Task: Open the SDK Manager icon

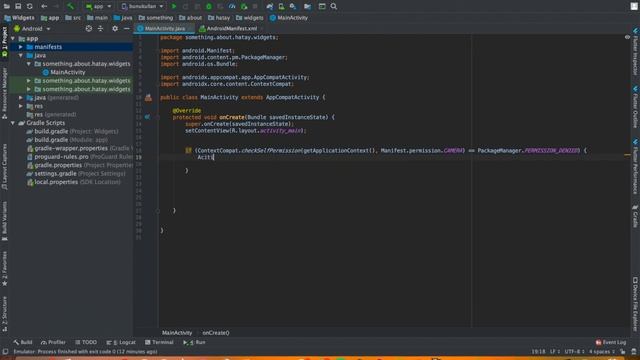Action: (x=293, y=6)
